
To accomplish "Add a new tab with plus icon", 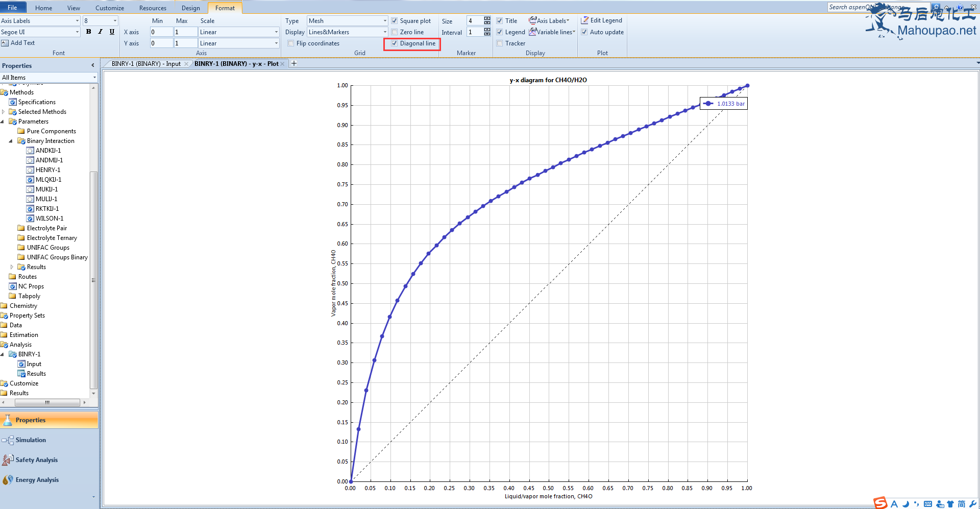I will 294,63.
